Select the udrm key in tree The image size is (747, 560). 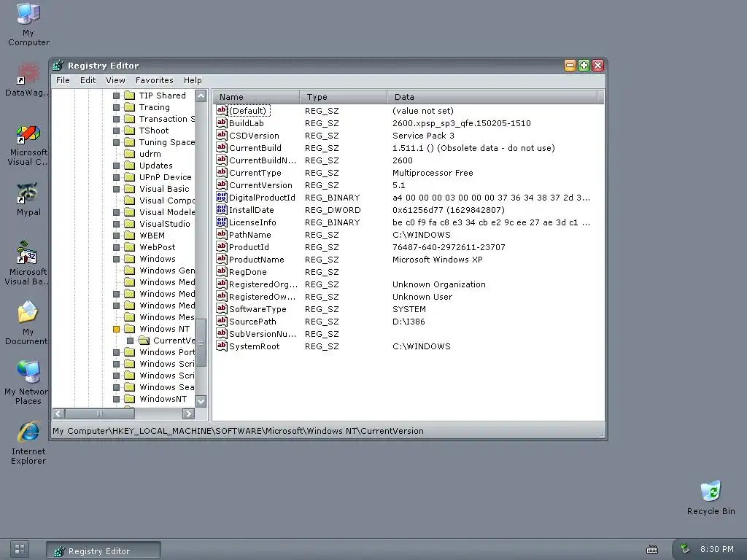[150, 154]
